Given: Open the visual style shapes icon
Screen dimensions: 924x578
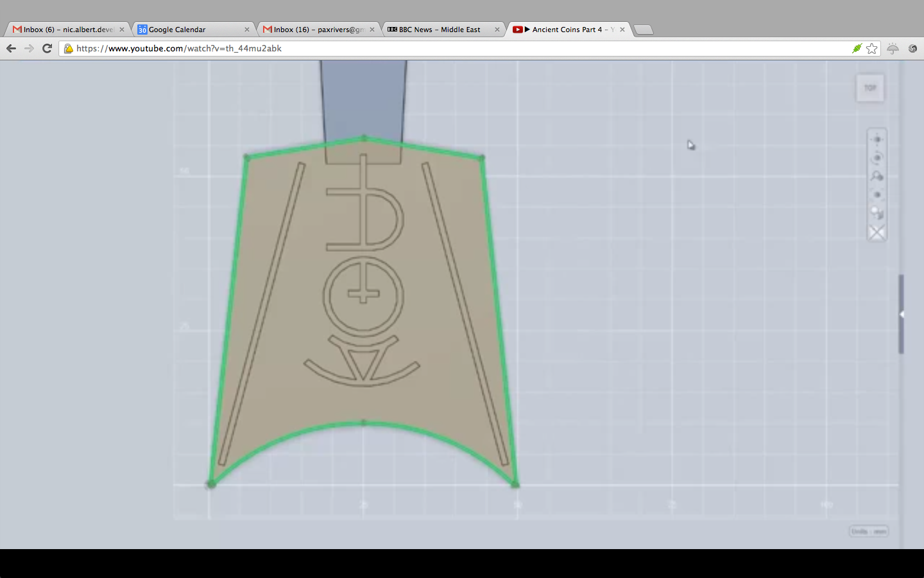Looking at the screenshot, I should (877, 213).
